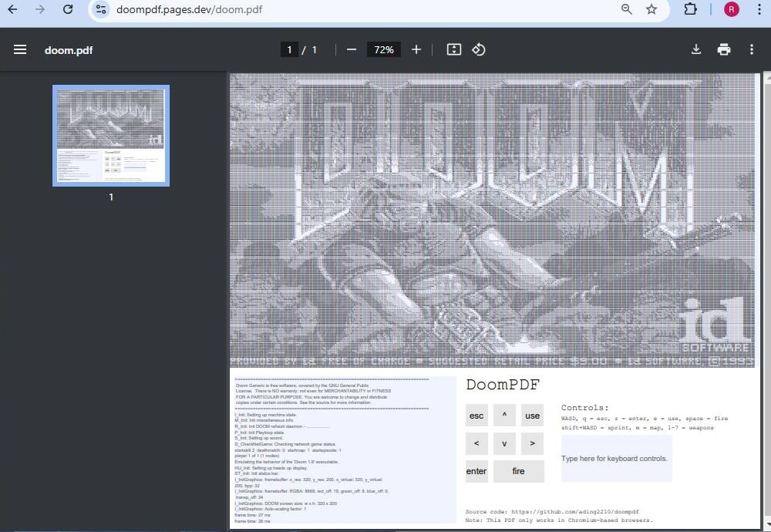Reload the doom.pdf page
This screenshot has height=532, width=771.
coord(68,9)
